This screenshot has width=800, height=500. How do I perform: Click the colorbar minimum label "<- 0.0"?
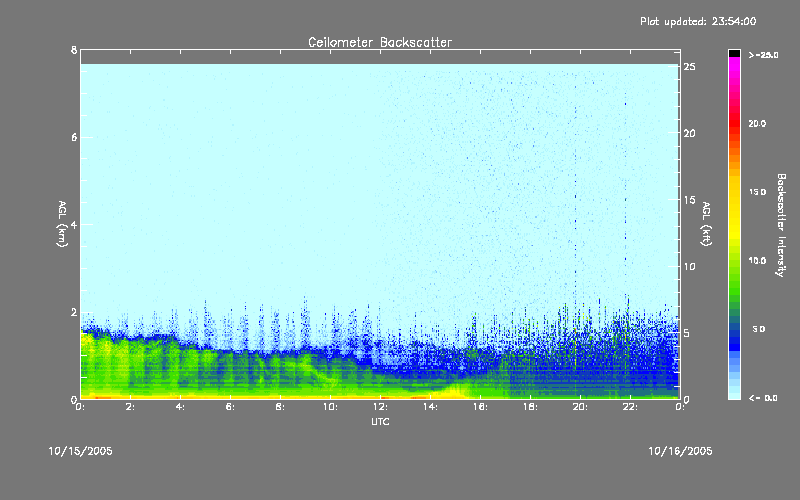(763, 398)
